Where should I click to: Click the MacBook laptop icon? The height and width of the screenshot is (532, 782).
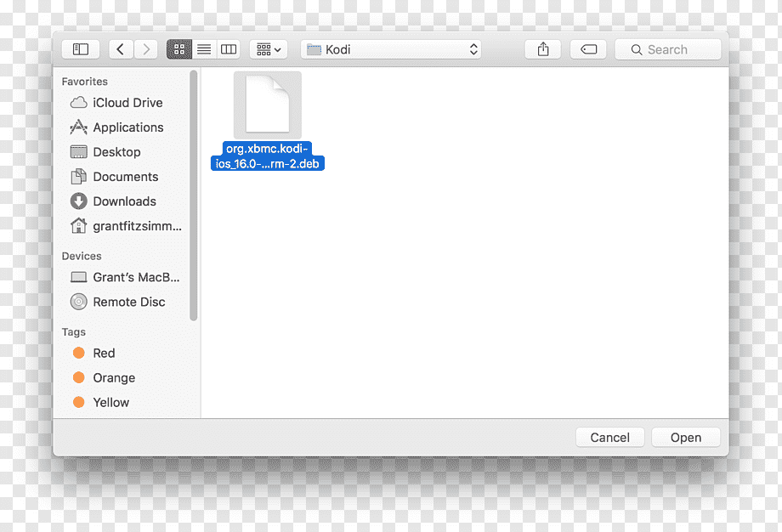(x=78, y=277)
